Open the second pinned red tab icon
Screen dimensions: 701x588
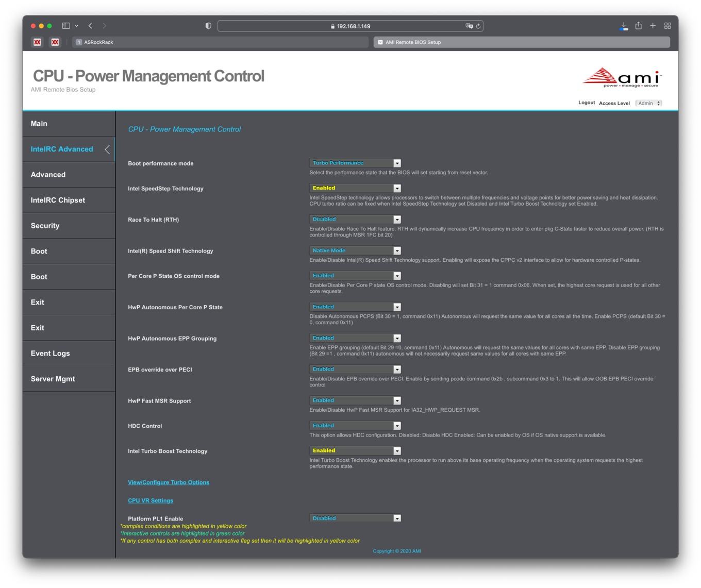[55, 42]
